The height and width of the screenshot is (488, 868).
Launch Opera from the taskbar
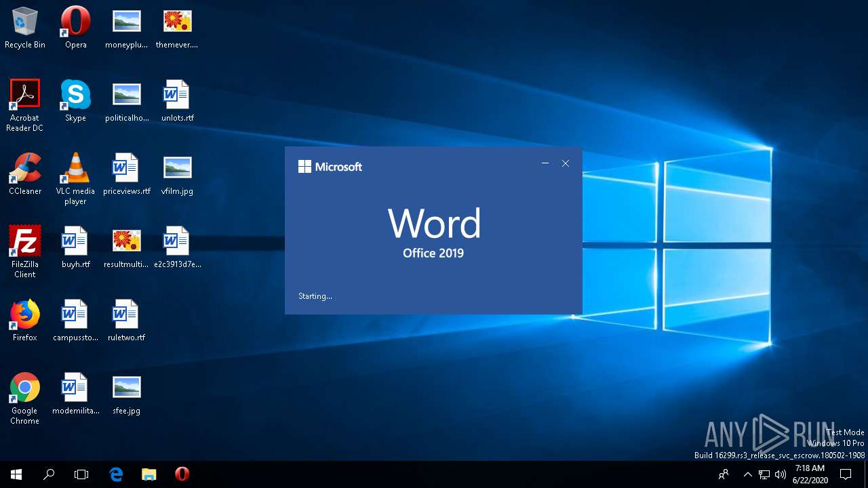click(x=182, y=474)
